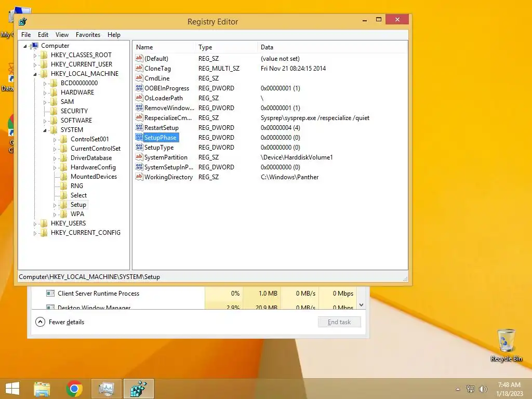
Task: Click the CloneTag value icon
Action: (x=139, y=68)
